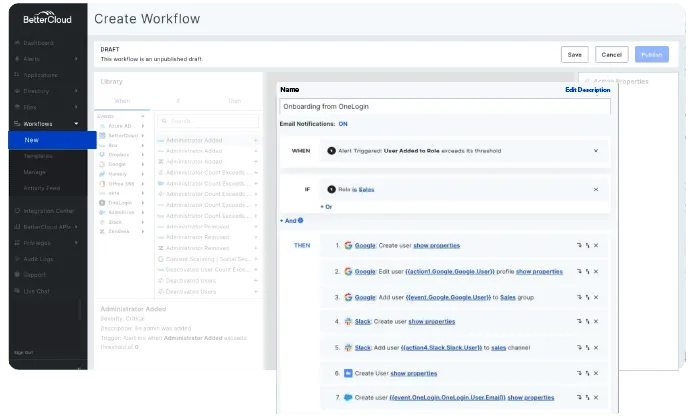The height and width of the screenshot is (420, 690).
Task: Click the Google icon on step 1
Action: (348, 245)
